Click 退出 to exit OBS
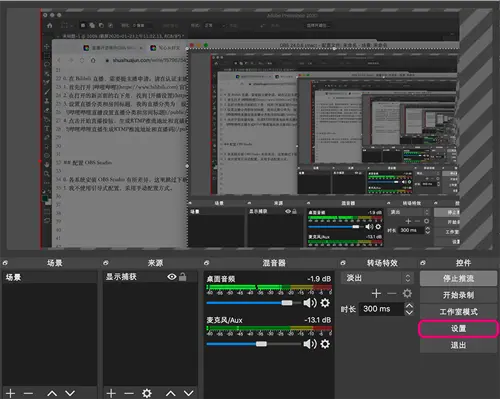 coord(458,345)
